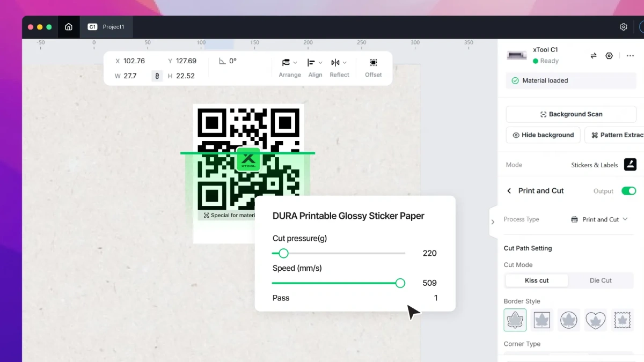
Task: Select the stamp-edge border style
Action: click(x=623, y=320)
